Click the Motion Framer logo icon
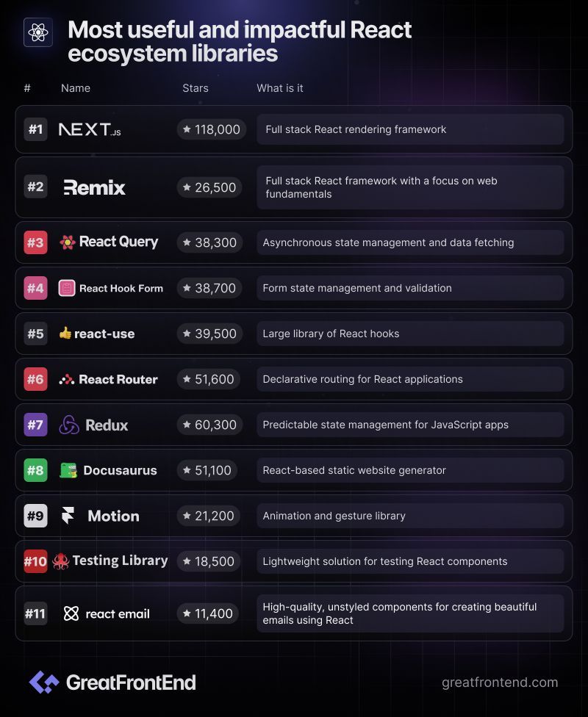Viewport: 588px width, 717px height. [68, 516]
